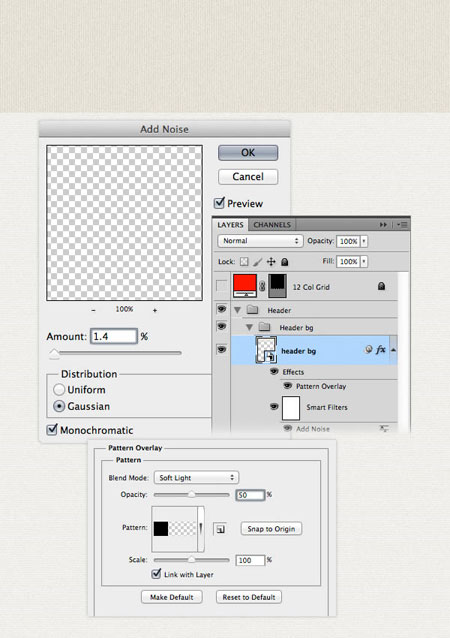450x638 pixels.
Task: Switch to the Layers tab
Action: (x=230, y=225)
